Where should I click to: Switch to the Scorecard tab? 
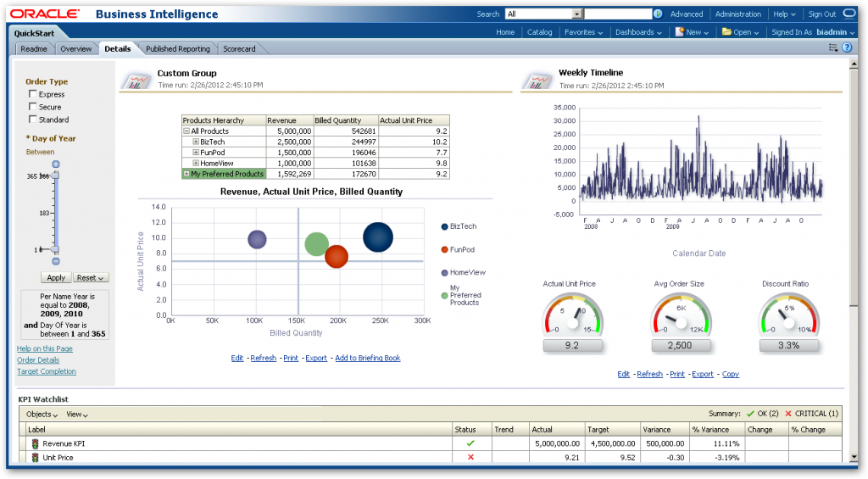[x=239, y=48]
